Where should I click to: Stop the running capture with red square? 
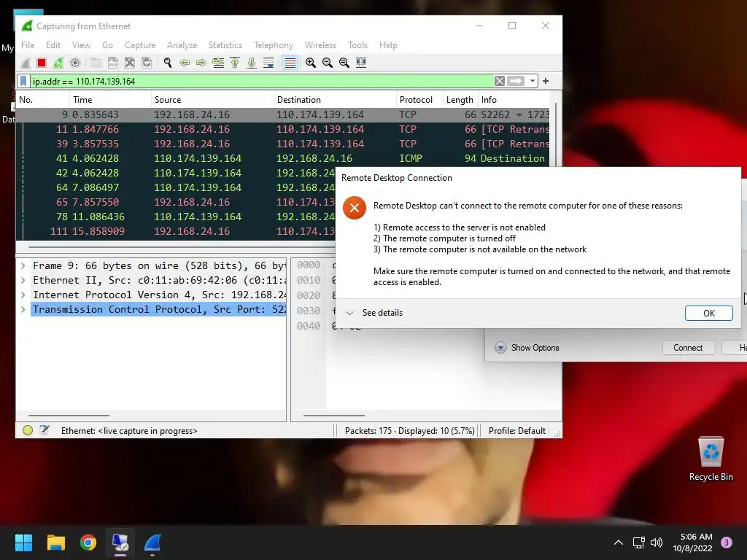coord(42,63)
